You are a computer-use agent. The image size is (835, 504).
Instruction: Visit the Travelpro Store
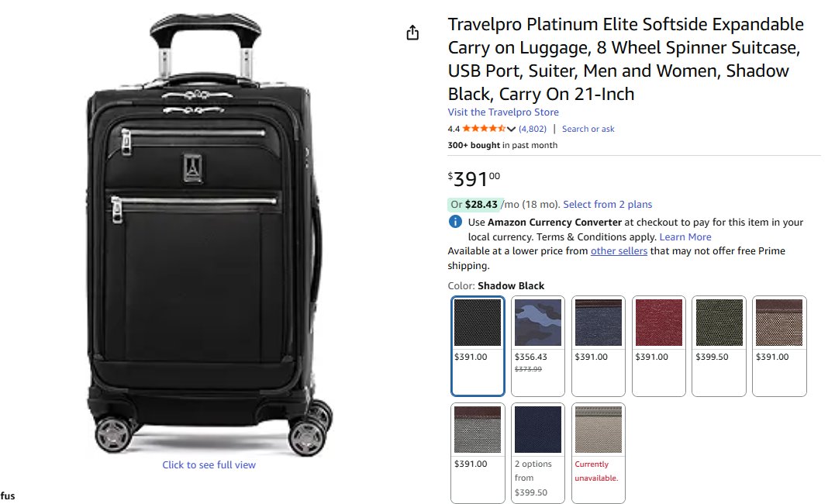point(503,112)
